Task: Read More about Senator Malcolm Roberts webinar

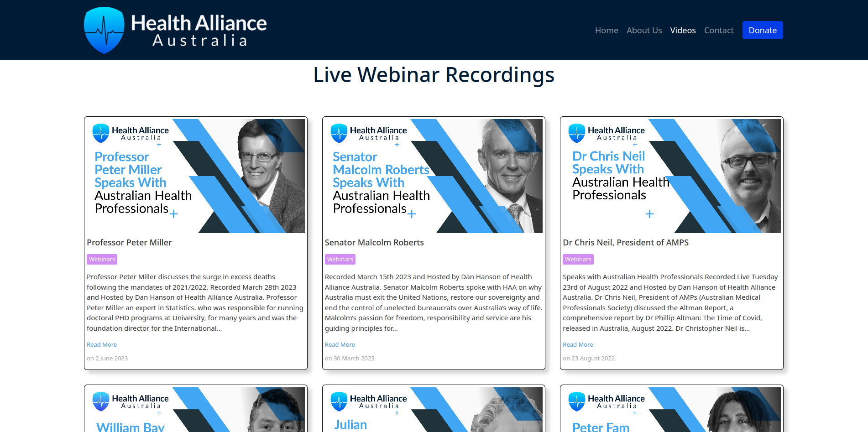Action: (340, 345)
